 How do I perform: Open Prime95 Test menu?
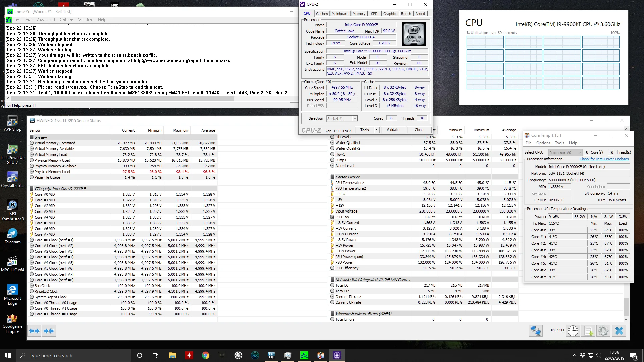click(x=17, y=20)
